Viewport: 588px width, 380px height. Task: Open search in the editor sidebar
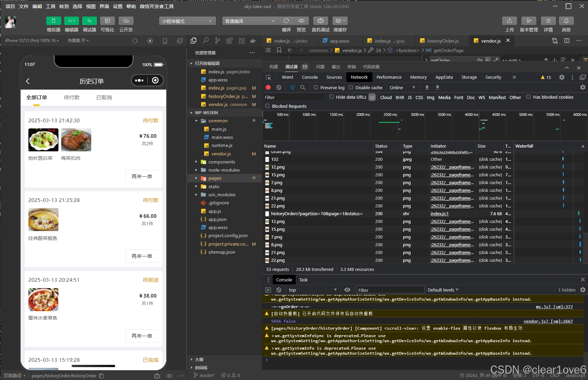(205, 41)
